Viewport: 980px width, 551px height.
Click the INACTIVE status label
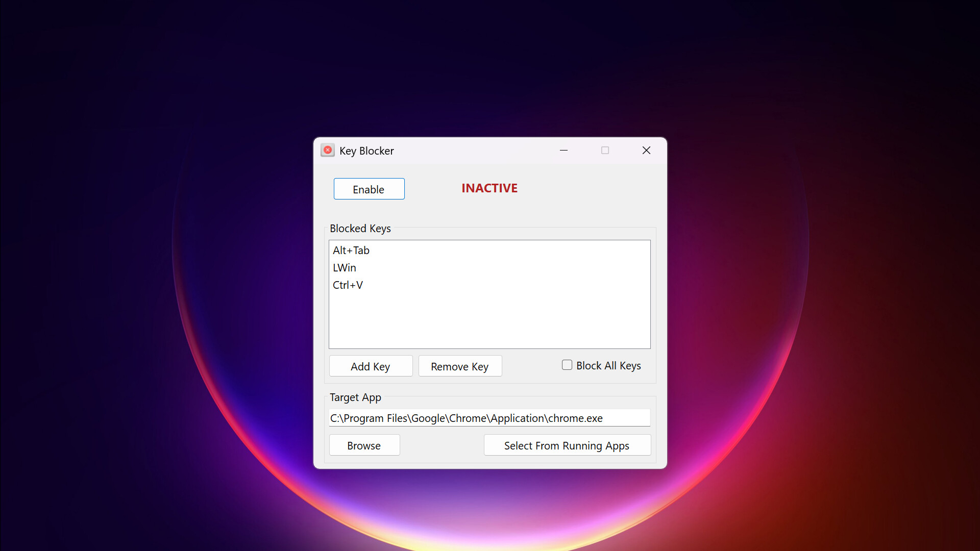(489, 188)
